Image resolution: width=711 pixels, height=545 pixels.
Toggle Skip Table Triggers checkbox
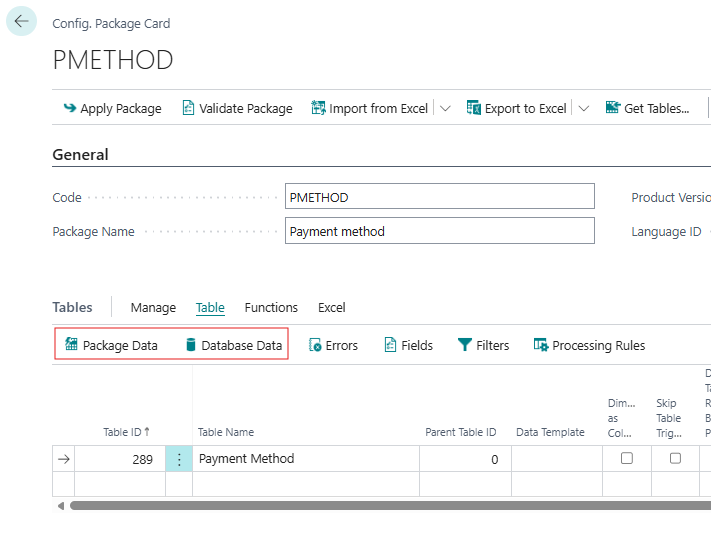click(675, 458)
